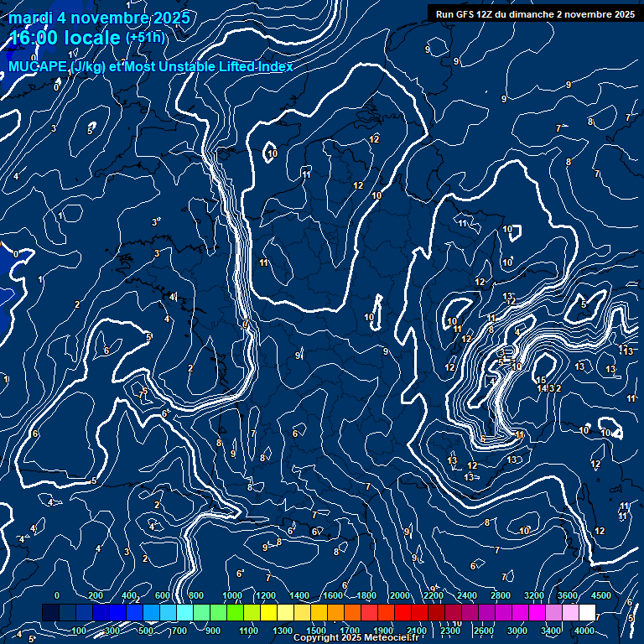Viewport: 644px width, 644px height.
Task: Click the legend label '2600'
Action: click(x=483, y=631)
